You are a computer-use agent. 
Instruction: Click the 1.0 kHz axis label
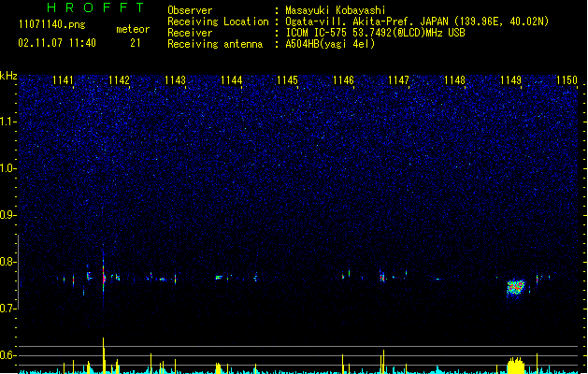pyautogui.click(x=7, y=168)
